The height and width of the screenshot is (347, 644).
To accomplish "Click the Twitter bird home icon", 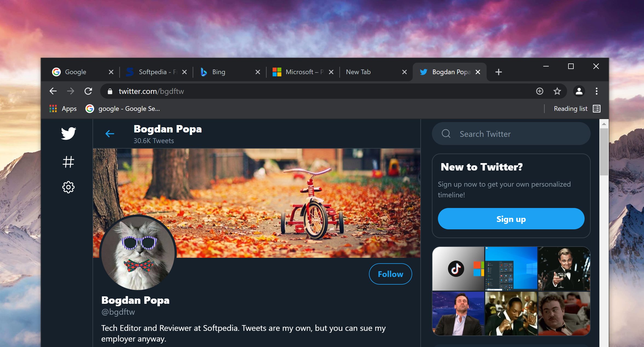I will pyautogui.click(x=69, y=134).
